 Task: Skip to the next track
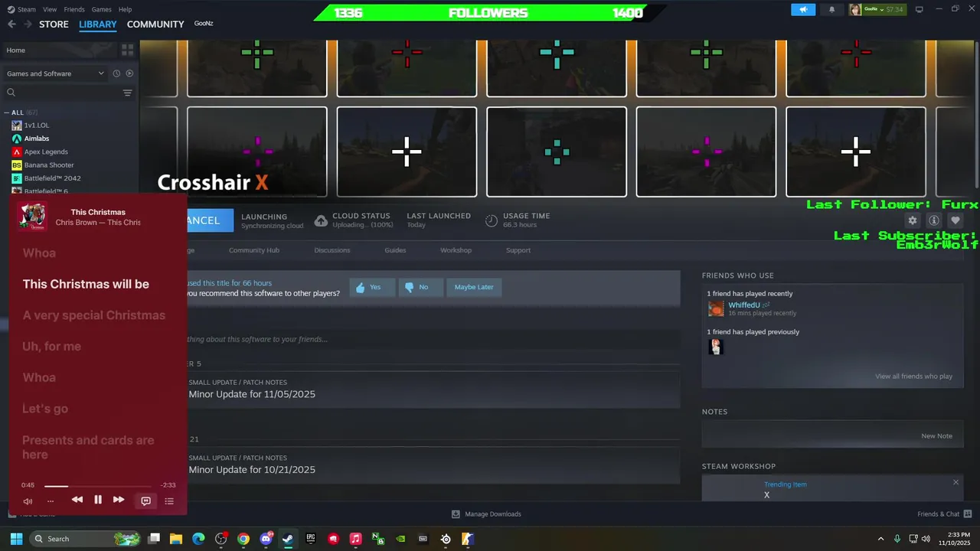tap(119, 500)
